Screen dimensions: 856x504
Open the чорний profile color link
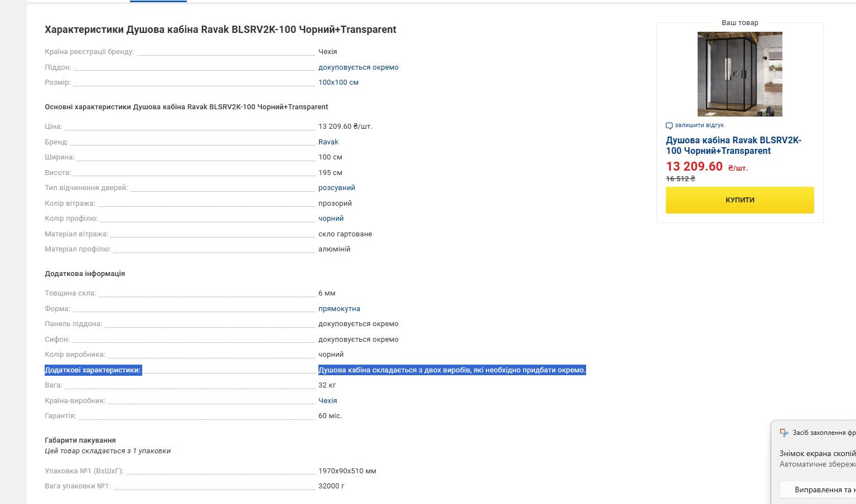(x=331, y=219)
